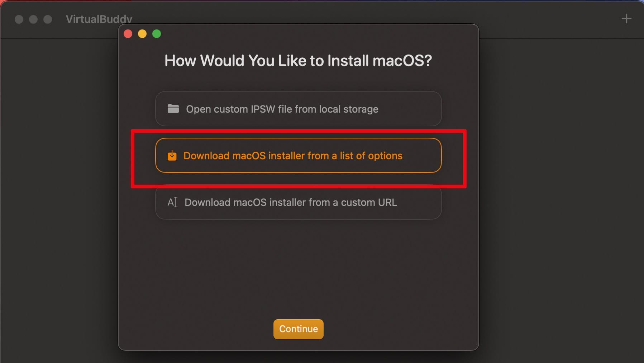The width and height of the screenshot is (644, 363).
Task: Click the folder icon in the IPSW option
Action: (173, 109)
